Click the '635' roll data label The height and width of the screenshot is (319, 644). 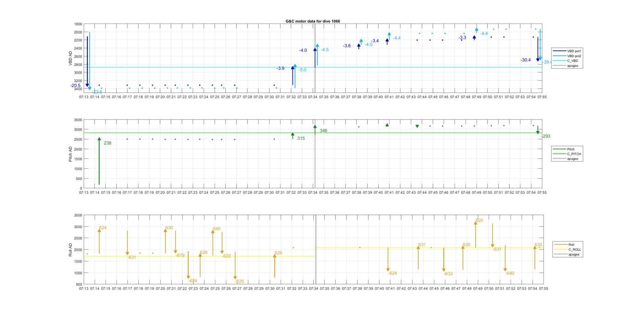[x=466, y=245]
